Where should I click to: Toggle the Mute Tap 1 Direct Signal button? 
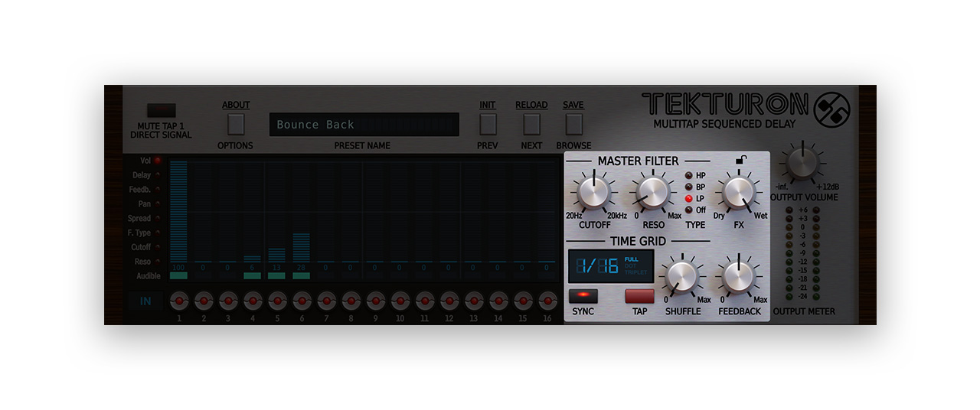(161, 111)
